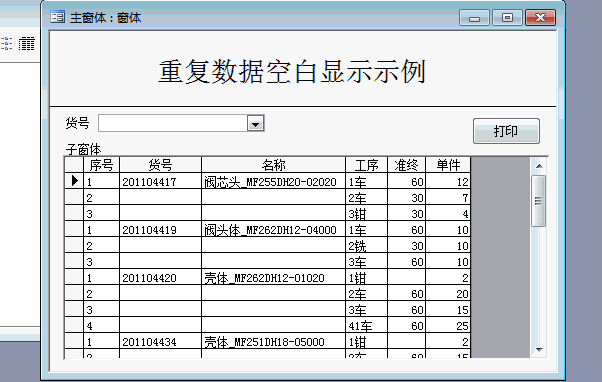Click the cell 壳体_MF251DH18-05000
This screenshot has height=382, width=602.
[273, 341]
